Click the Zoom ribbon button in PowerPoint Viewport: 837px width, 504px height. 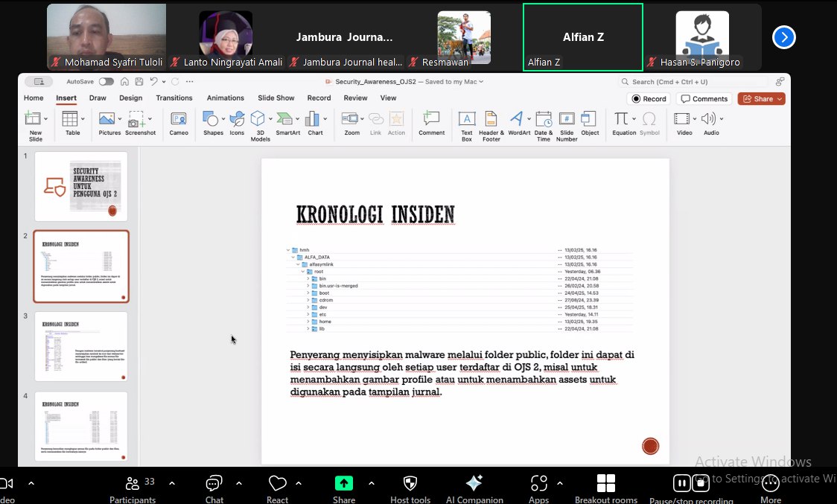(351, 124)
